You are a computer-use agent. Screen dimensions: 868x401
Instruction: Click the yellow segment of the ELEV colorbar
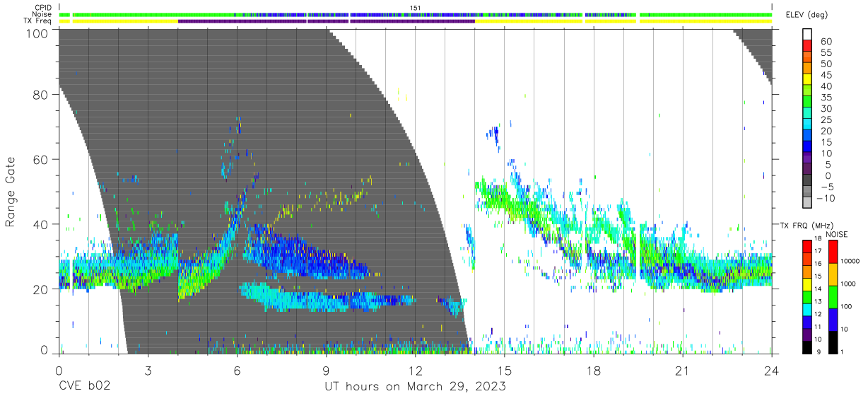809,80
